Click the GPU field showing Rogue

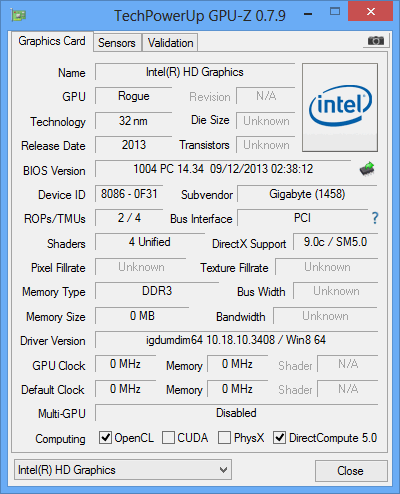pos(134,96)
